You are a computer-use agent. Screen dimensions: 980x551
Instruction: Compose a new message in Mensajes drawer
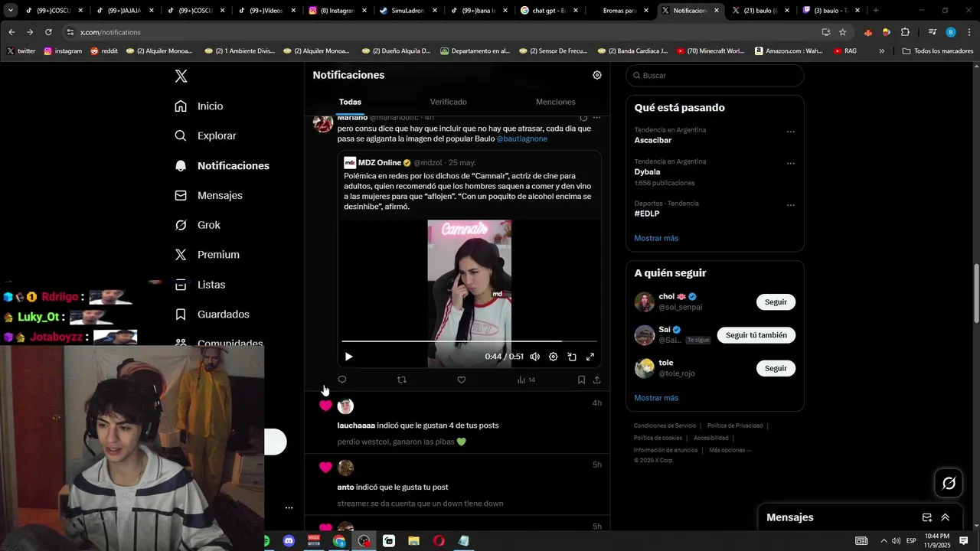(x=926, y=517)
